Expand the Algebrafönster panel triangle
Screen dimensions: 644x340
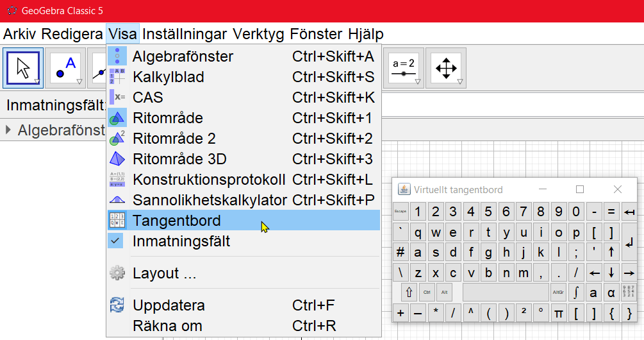tap(8, 130)
